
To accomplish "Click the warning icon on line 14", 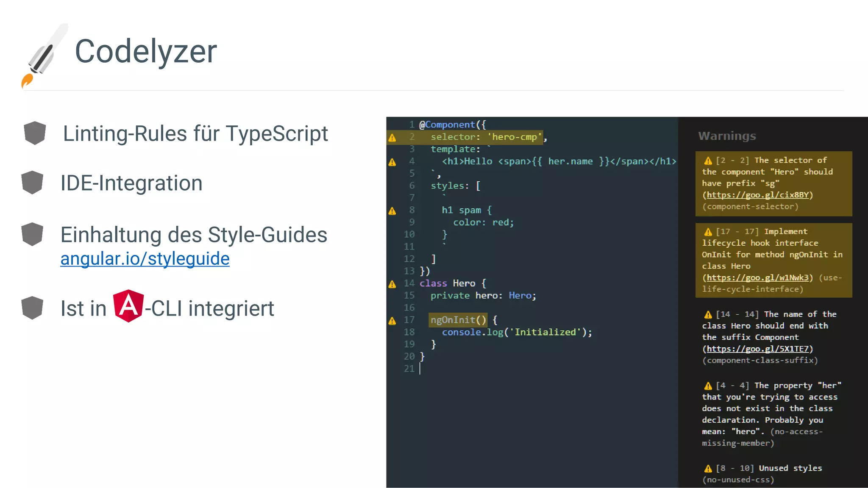I will click(392, 284).
